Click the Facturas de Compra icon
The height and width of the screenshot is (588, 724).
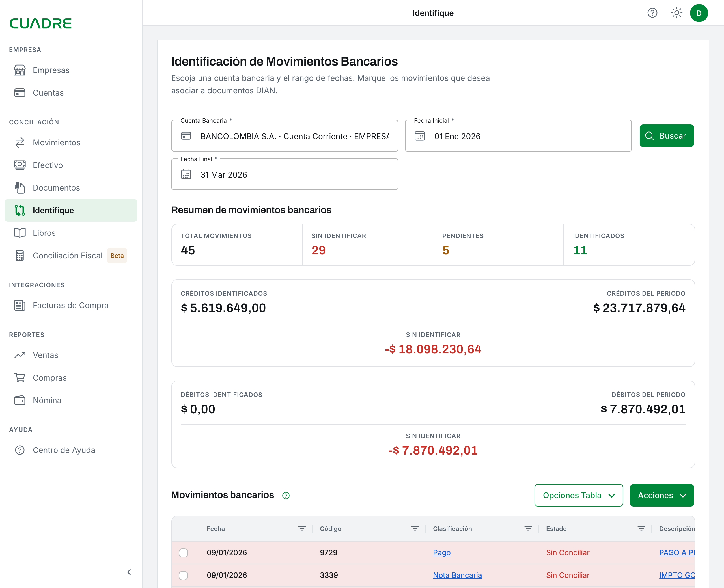click(x=20, y=306)
